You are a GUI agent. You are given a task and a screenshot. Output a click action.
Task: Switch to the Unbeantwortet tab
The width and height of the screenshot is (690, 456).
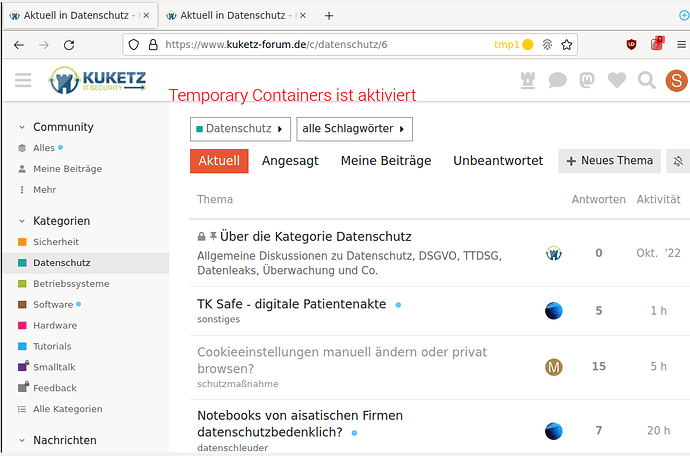coord(498,161)
